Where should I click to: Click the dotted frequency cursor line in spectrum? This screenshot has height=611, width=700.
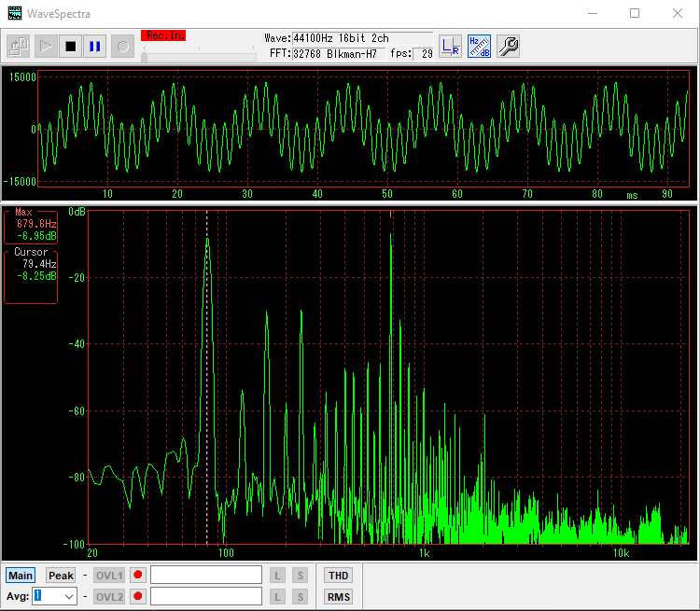tap(206, 377)
